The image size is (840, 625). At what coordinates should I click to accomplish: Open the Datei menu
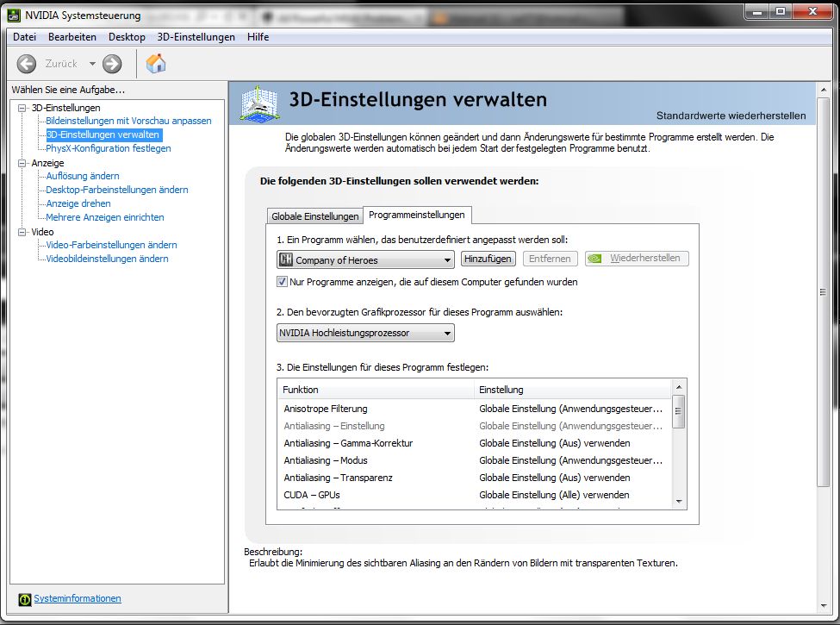[x=25, y=37]
